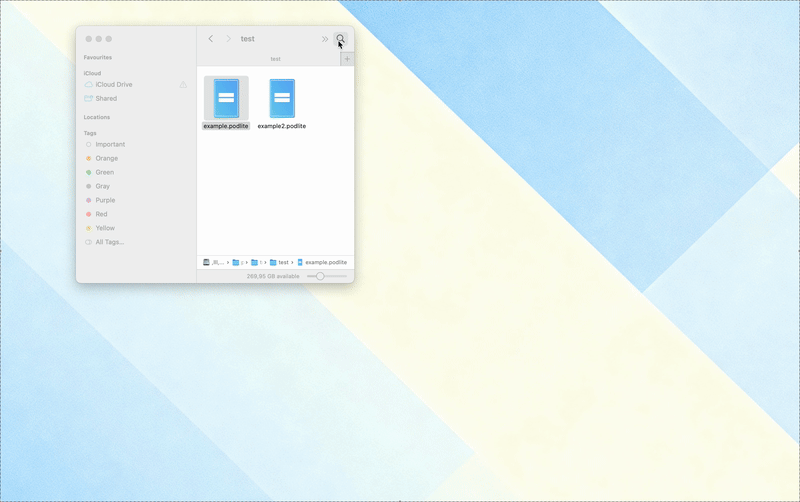Filter by the Green tag

[104, 173]
